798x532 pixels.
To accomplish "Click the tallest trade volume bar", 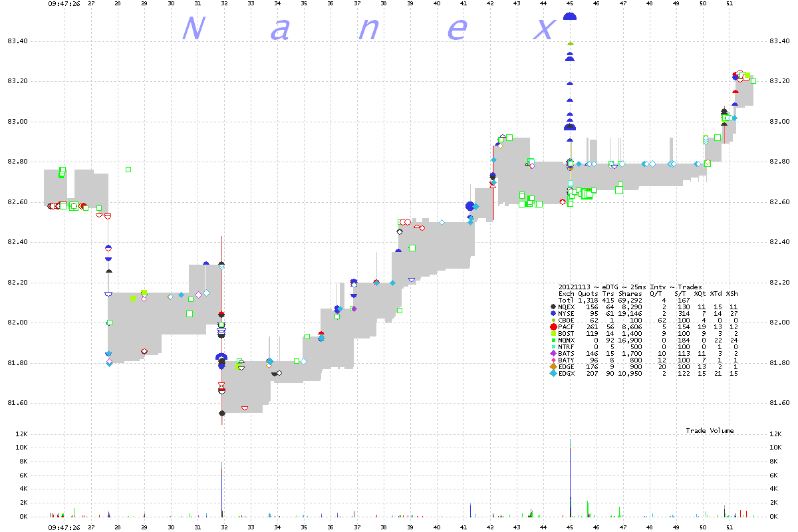I will click(x=570, y=477).
